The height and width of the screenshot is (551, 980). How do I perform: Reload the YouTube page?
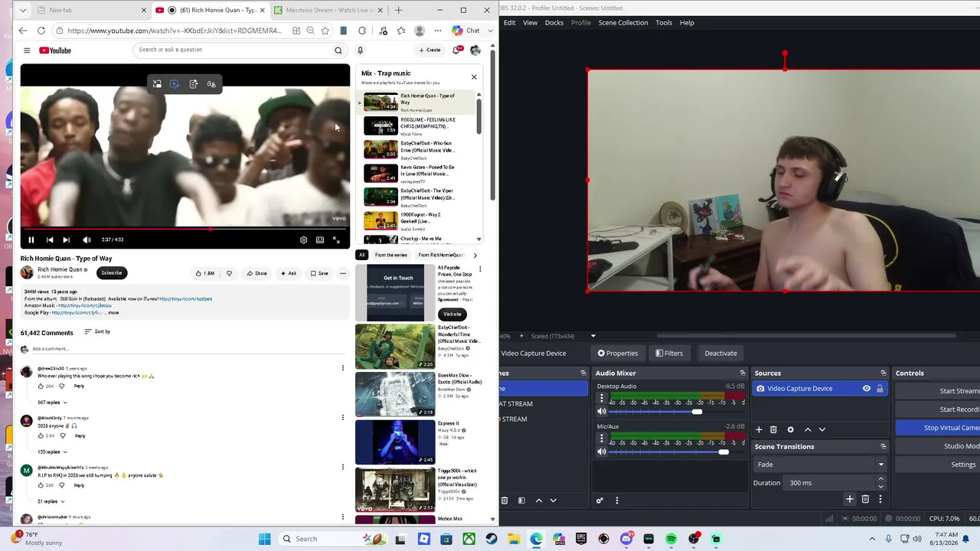(x=41, y=31)
